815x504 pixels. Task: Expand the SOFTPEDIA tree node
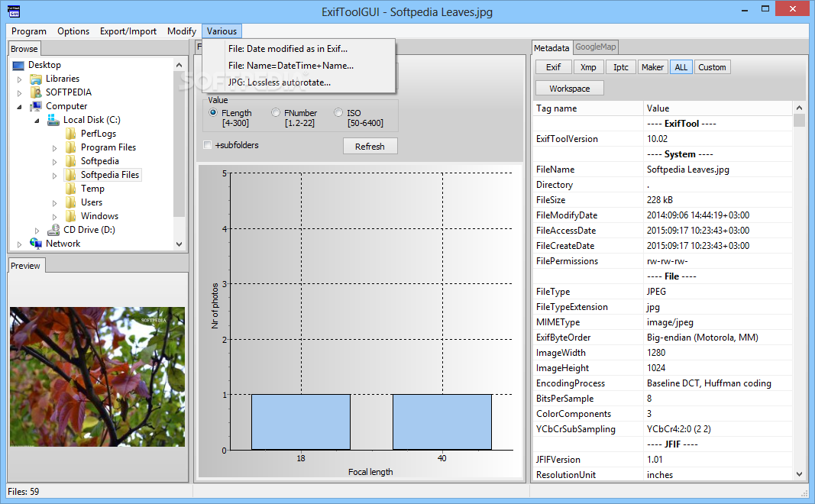pos(20,93)
